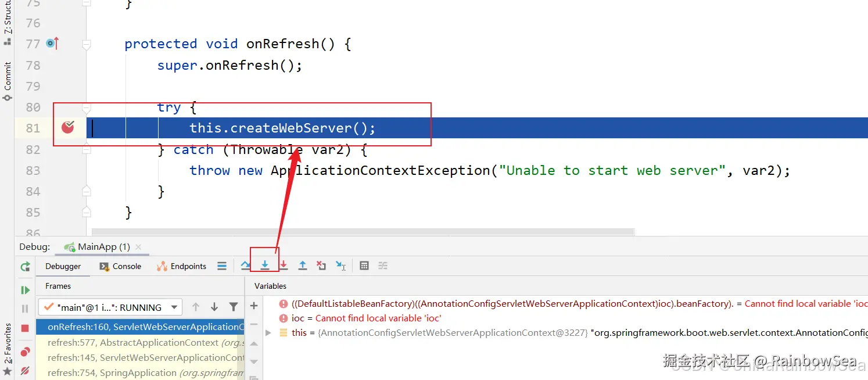The image size is (868, 380).
Task: Click the Run to Cursor icon
Action: [341, 266]
